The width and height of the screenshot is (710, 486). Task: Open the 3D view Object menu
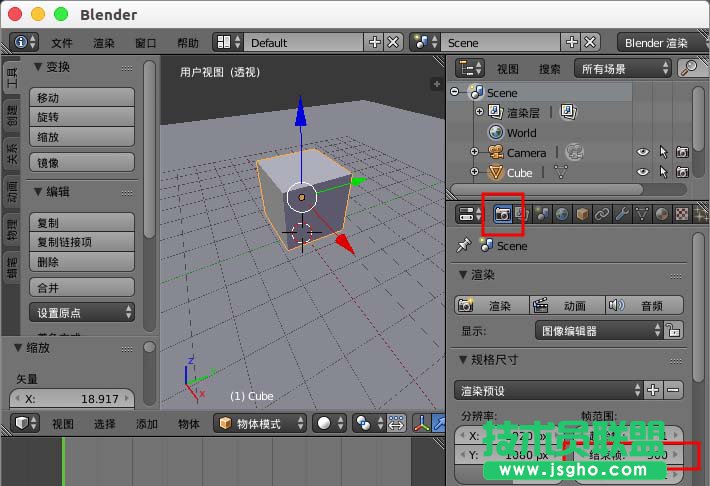(189, 423)
